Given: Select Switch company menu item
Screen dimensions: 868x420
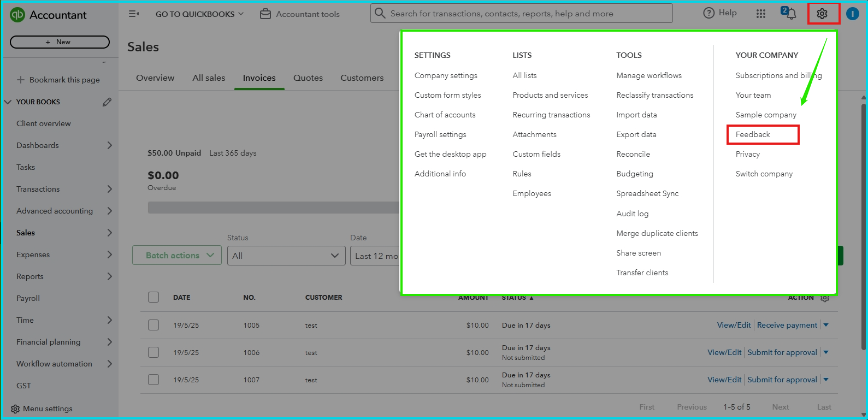Looking at the screenshot, I should (x=764, y=174).
